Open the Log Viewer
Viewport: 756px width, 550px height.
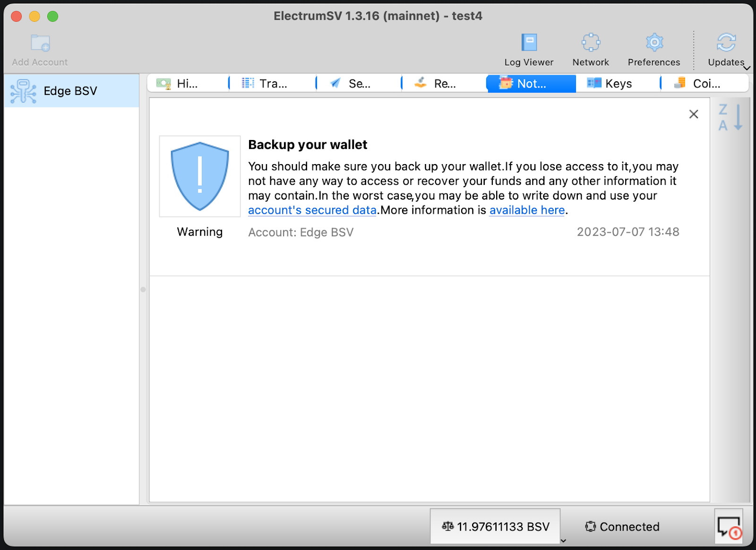coord(529,50)
